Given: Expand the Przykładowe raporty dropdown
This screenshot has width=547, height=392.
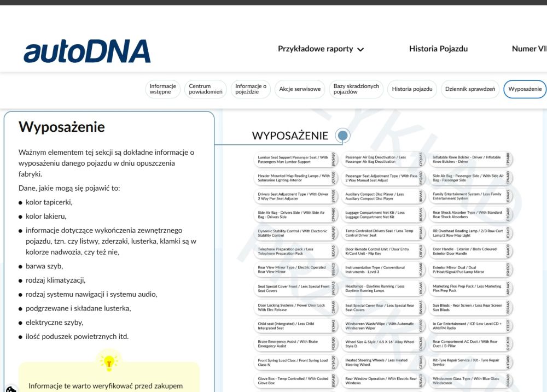Looking at the screenshot, I should point(321,49).
